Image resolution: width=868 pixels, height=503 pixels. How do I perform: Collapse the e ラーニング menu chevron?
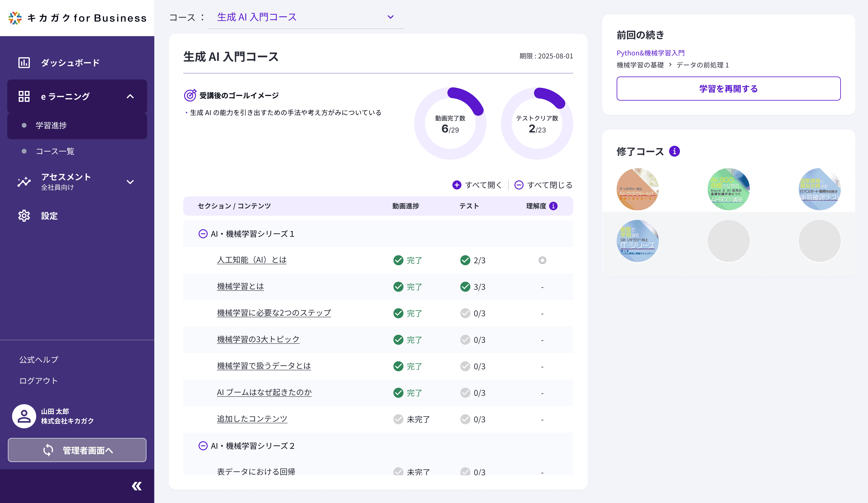tap(130, 96)
